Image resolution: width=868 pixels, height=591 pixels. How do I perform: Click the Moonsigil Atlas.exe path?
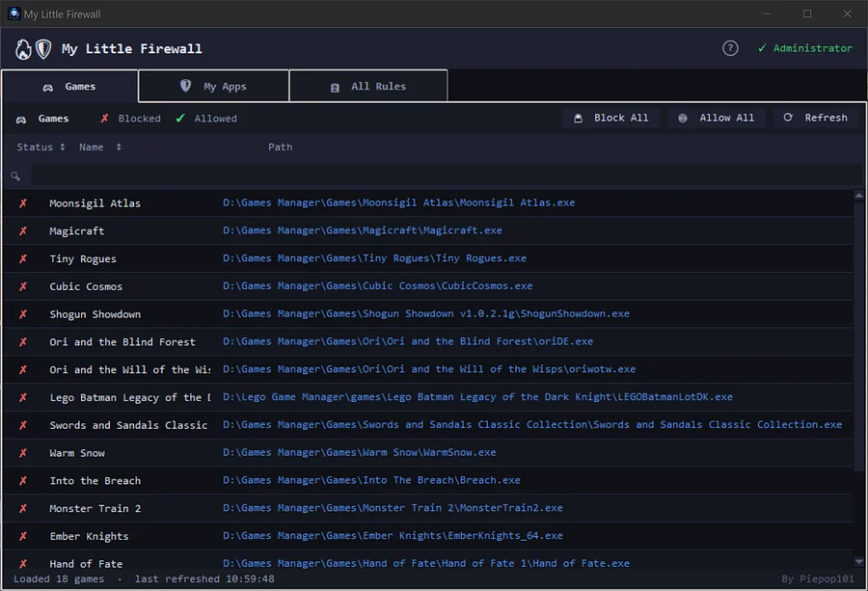[398, 202]
